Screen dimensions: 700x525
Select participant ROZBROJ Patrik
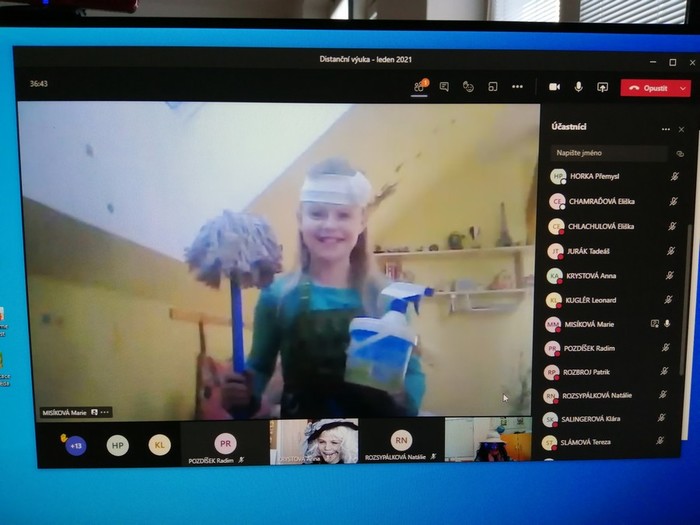click(x=606, y=372)
